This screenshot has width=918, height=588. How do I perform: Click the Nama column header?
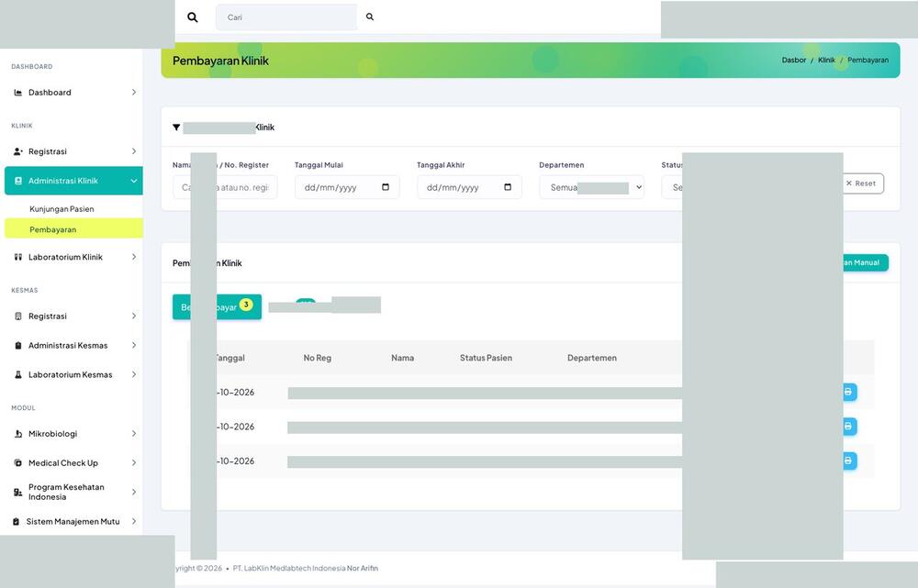click(403, 358)
